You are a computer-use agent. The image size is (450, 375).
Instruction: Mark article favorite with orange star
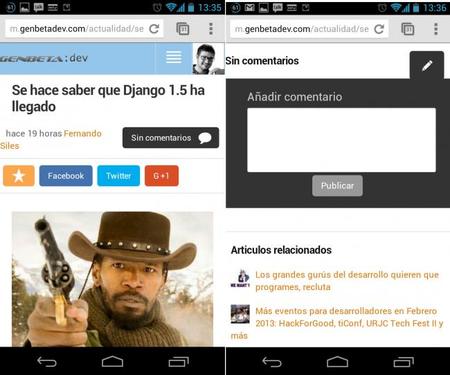click(x=19, y=176)
